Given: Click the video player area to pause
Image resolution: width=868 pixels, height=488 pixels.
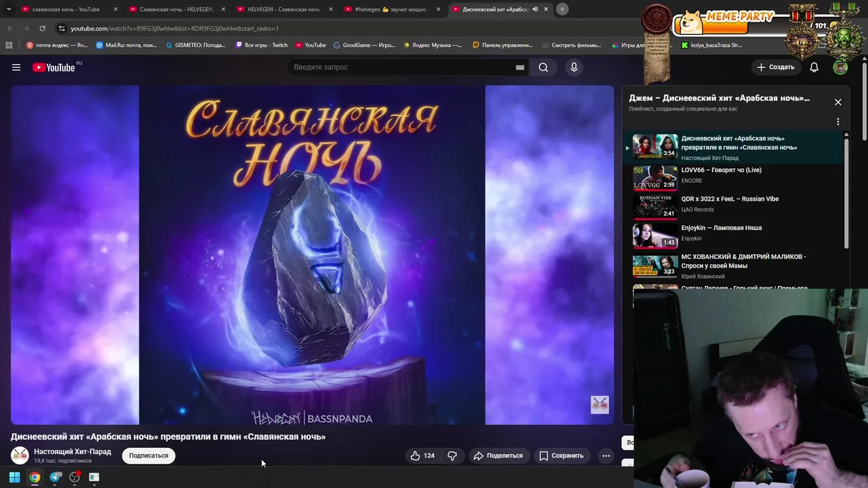Looking at the screenshot, I should click(312, 255).
